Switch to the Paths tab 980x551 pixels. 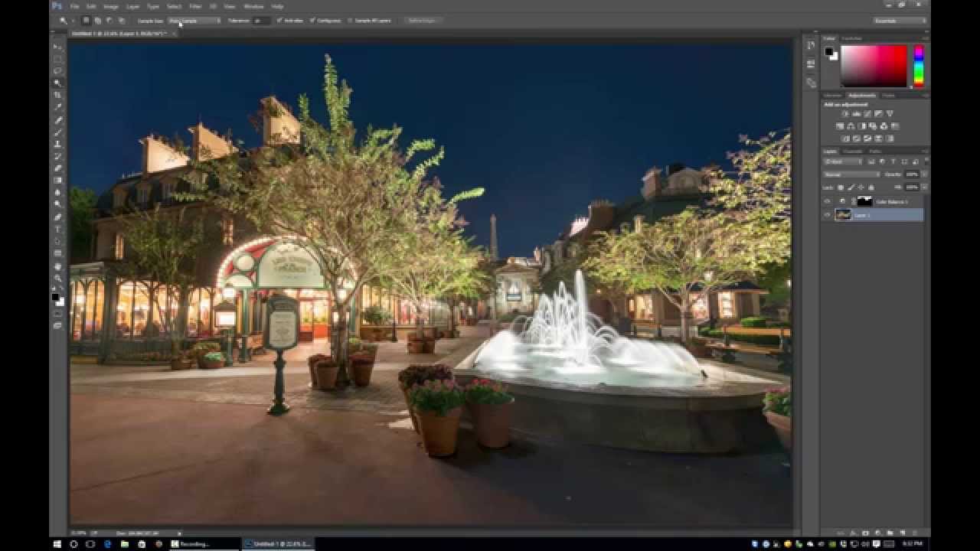point(875,152)
